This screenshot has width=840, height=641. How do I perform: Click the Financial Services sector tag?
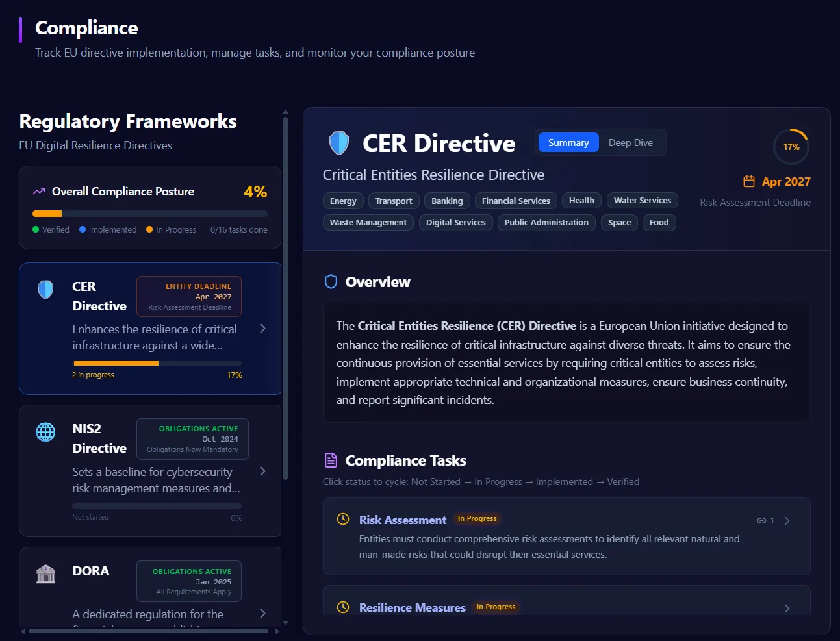coord(516,201)
